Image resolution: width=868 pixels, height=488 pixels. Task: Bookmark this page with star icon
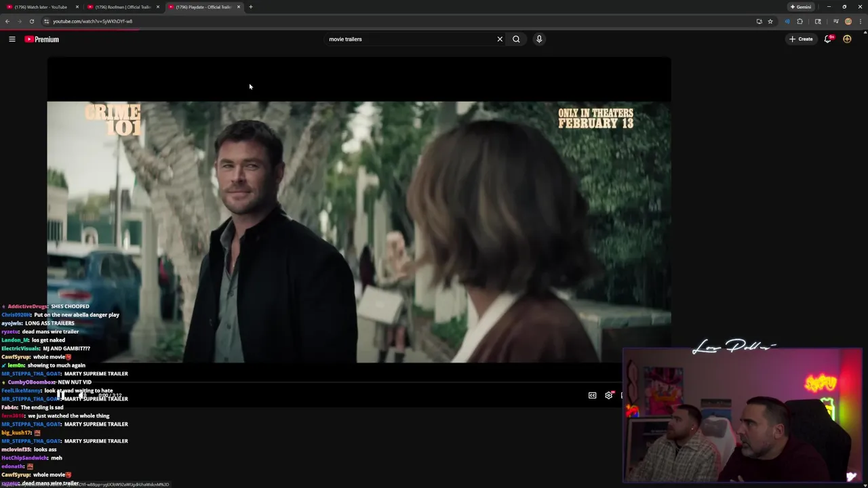(x=770, y=21)
